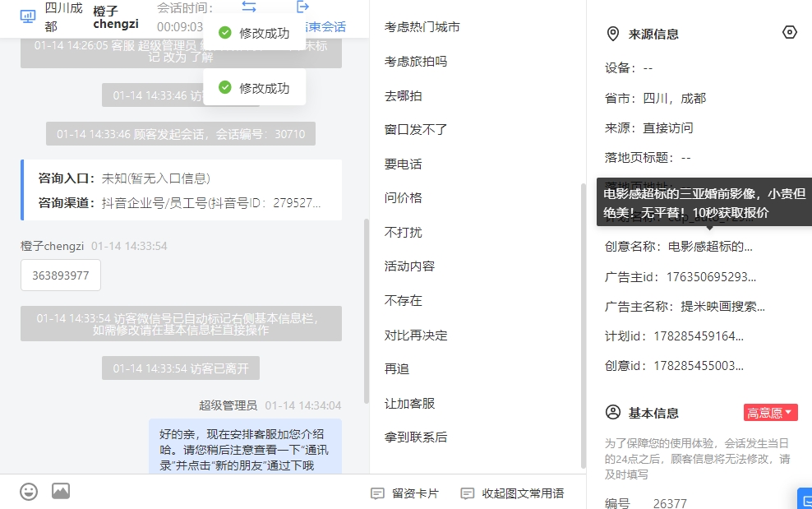Click the 广告主名称 提米映画搜索 value
The height and width of the screenshot is (509, 812).
click(723, 307)
